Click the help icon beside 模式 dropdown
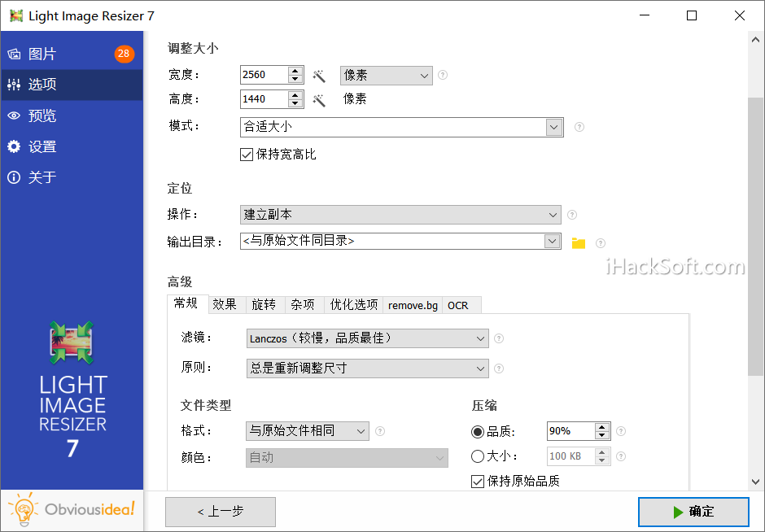 point(579,127)
